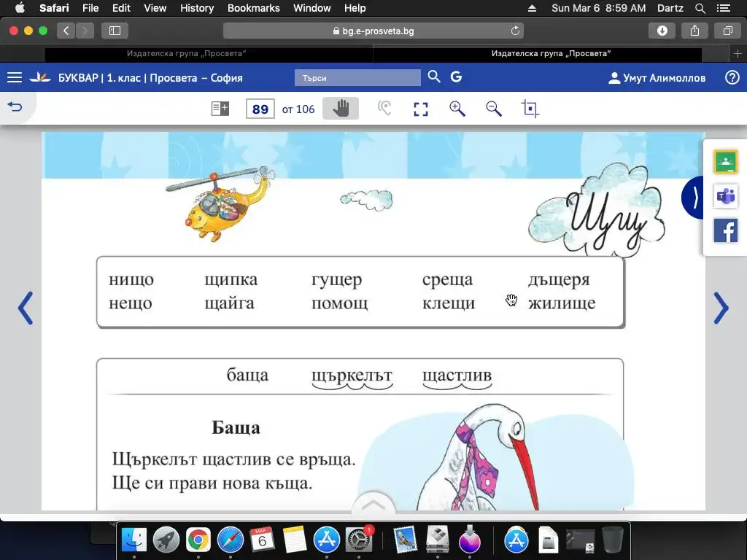747x560 pixels.
Task: Show Safari tab overview
Action: pyautogui.click(x=727, y=31)
